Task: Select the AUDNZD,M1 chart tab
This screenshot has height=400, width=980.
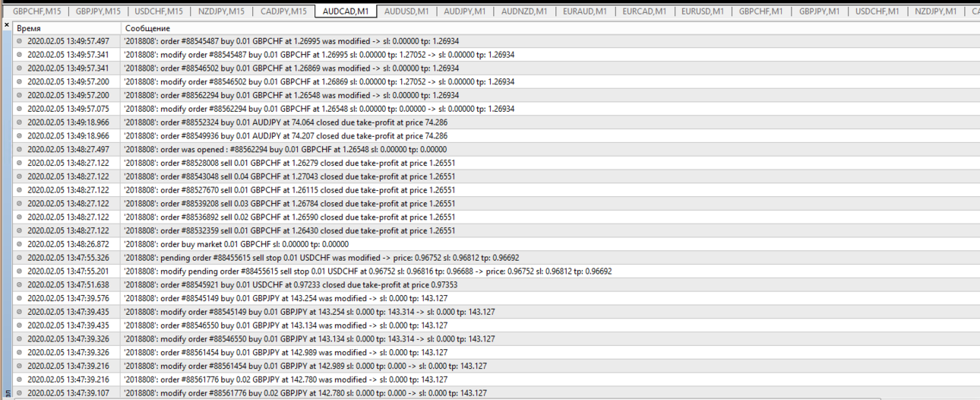Action: click(524, 11)
